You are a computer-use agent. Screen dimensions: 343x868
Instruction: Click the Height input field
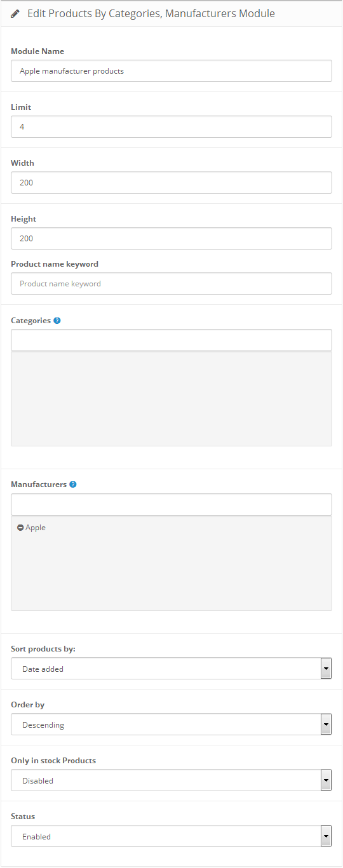(171, 239)
